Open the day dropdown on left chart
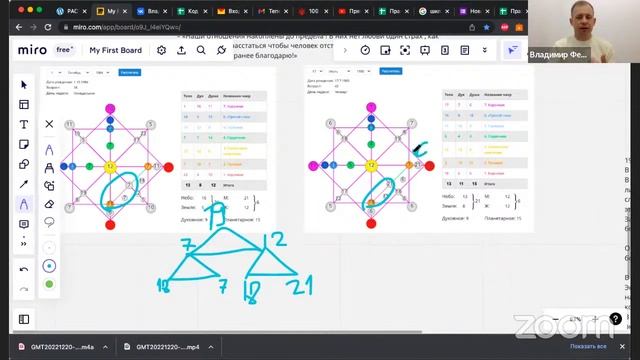640x360 pixels. (x=56, y=73)
